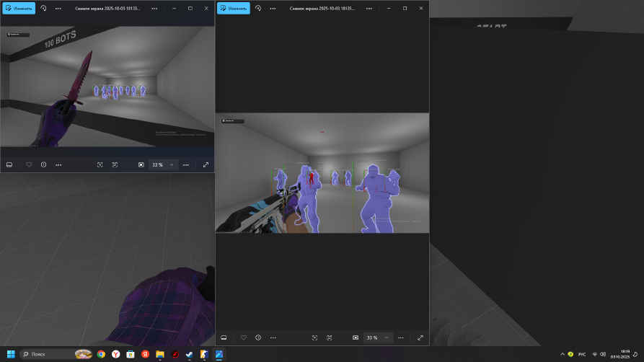Click the icon right of scan text, rifle window
The width and height of the screenshot is (644, 362).
(x=330, y=337)
